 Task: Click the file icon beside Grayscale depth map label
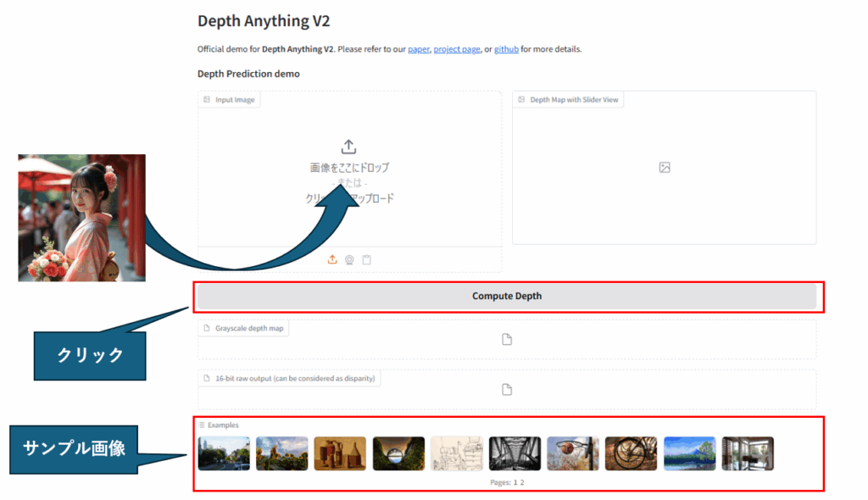[207, 328]
